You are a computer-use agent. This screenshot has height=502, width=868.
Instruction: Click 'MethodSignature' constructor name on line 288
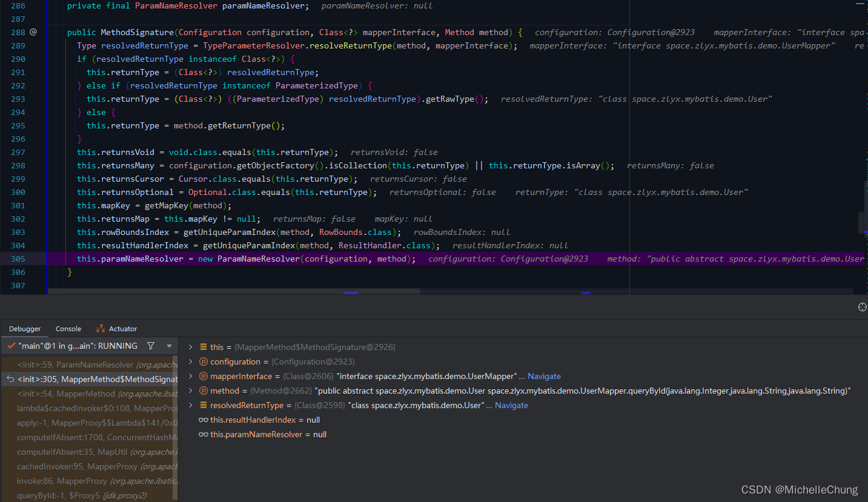(137, 32)
